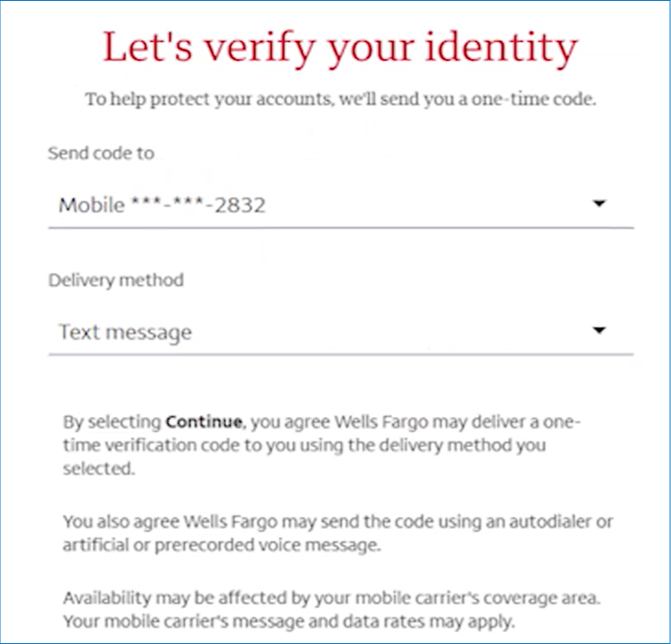Click the one-time code subtitle text

[340, 99]
